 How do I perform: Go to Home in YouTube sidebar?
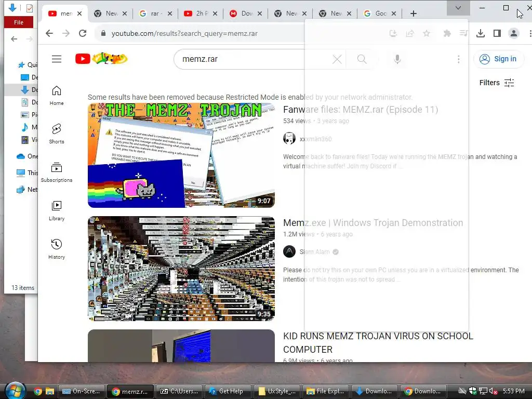[x=57, y=96]
